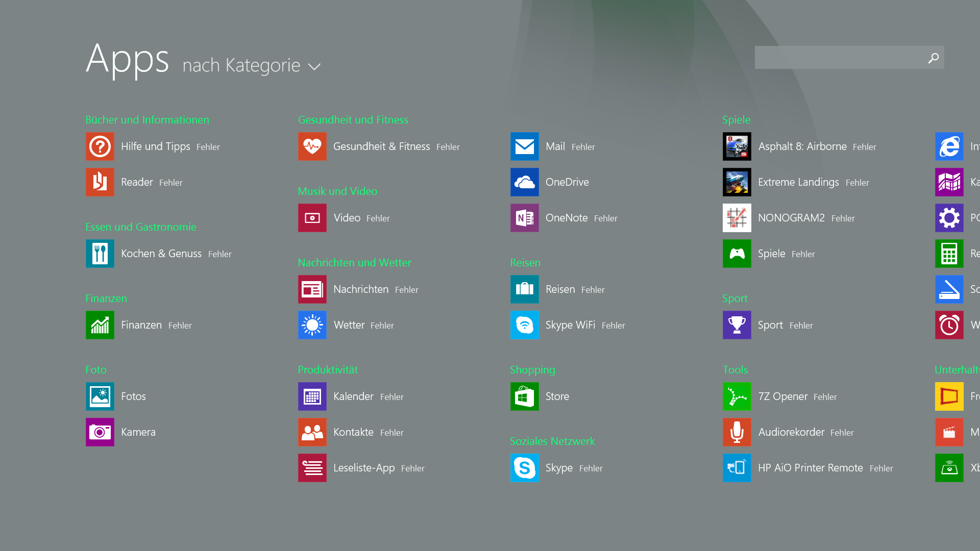This screenshot has width=980, height=551.
Task: Open the Leseliste-App icon
Action: [312, 468]
